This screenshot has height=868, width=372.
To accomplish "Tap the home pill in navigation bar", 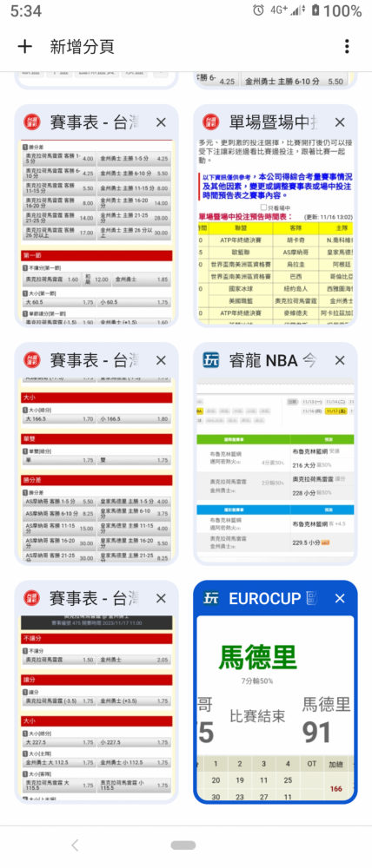I will tap(183, 845).
